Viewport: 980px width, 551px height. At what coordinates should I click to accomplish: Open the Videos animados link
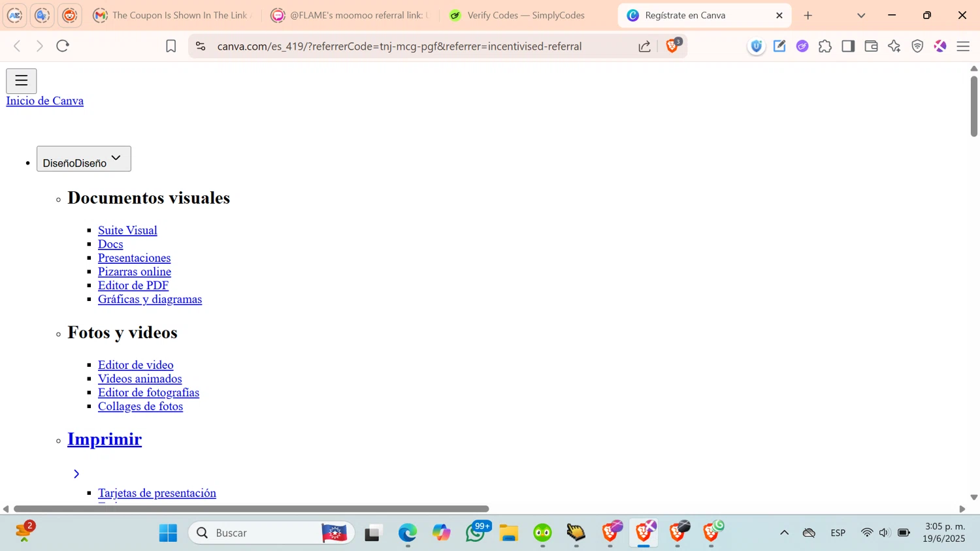click(140, 378)
